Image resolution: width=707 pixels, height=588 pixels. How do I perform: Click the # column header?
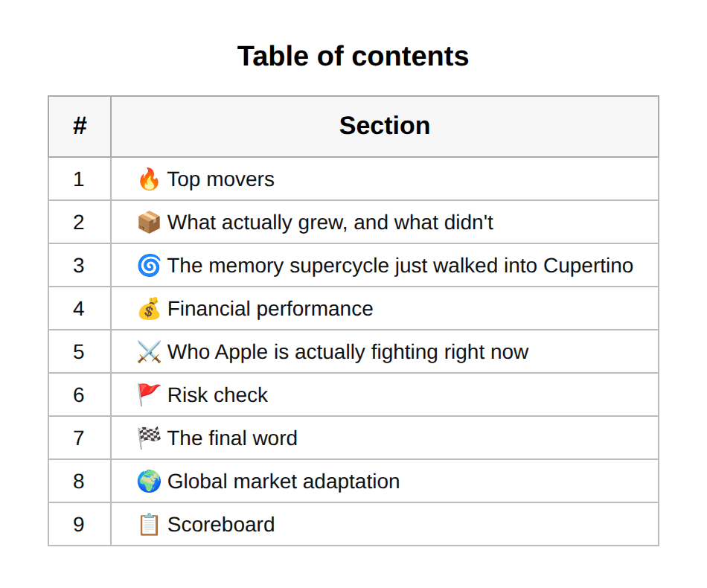pos(80,126)
